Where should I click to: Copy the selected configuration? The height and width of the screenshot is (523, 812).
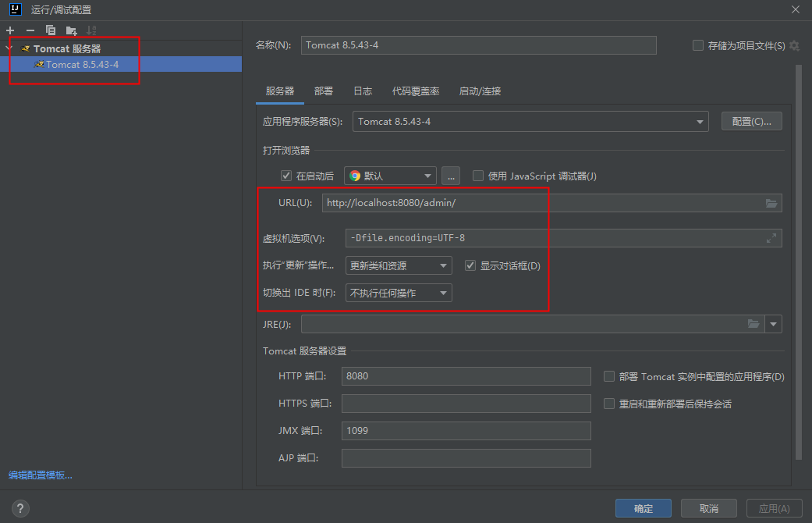(51, 30)
